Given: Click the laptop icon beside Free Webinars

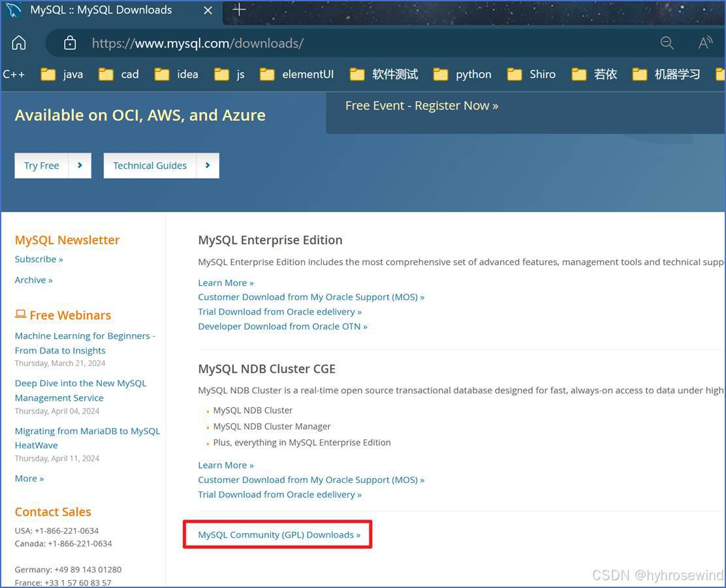Looking at the screenshot, I should click(20, 314).
